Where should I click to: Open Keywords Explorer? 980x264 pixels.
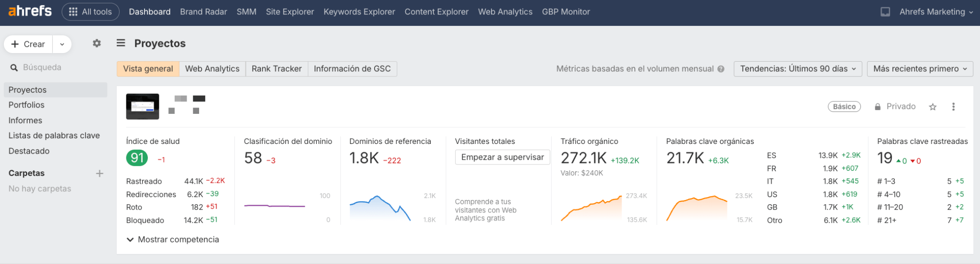(x=359, y=12)
